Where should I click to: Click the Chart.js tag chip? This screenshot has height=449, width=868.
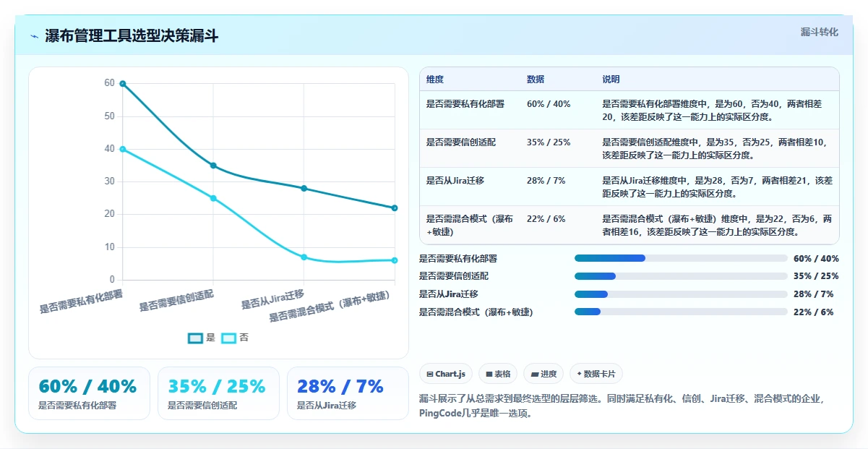(446, 374)
